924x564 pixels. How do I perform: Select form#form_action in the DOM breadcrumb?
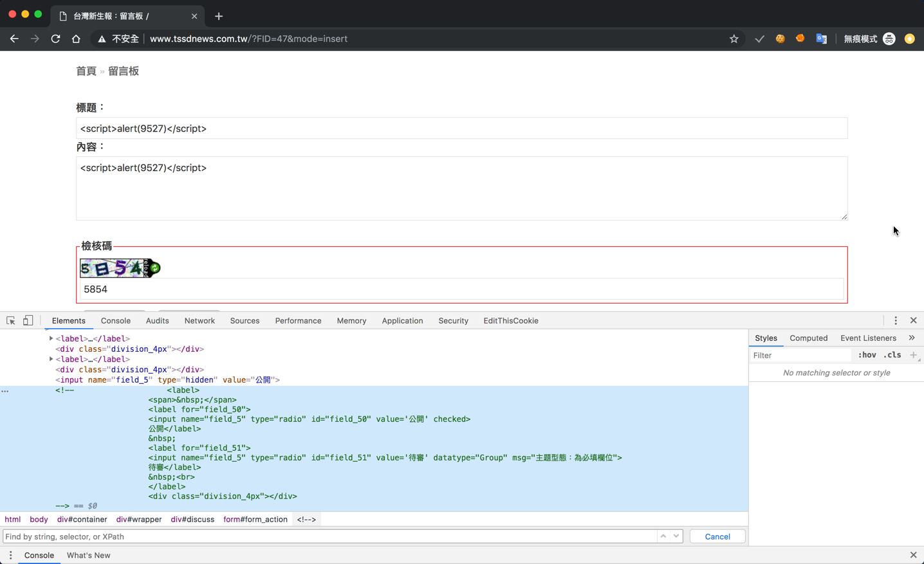255,520
